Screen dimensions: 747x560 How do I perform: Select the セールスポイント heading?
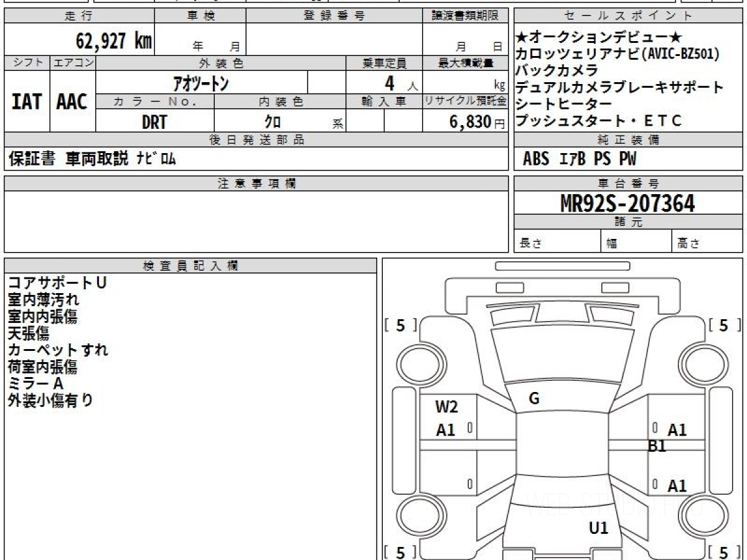(x=628, y=16)
